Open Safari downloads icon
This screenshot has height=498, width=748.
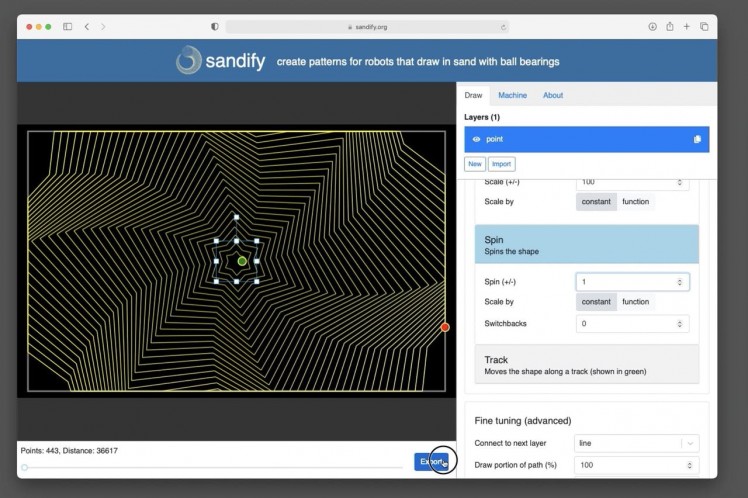click(652, 27)
